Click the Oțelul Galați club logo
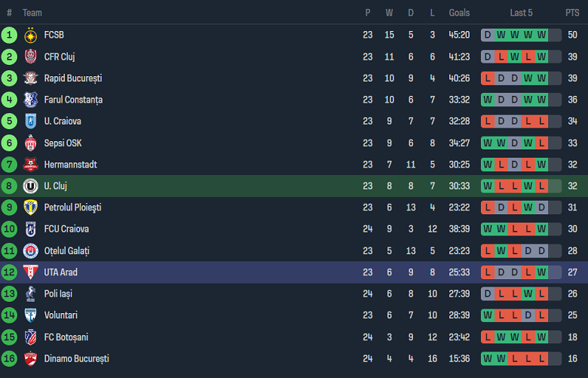 (x=31, y=250)
